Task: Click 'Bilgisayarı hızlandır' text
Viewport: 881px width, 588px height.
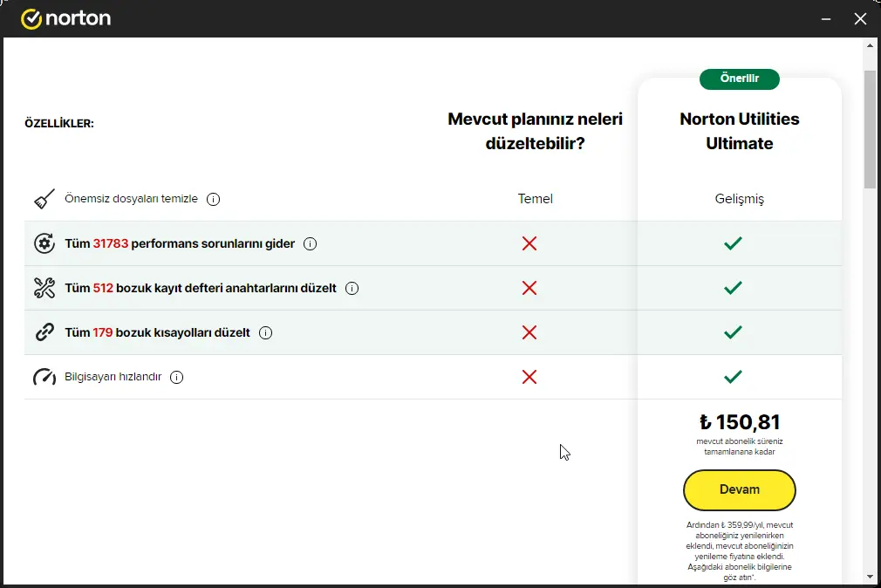Action: [113, 377]
